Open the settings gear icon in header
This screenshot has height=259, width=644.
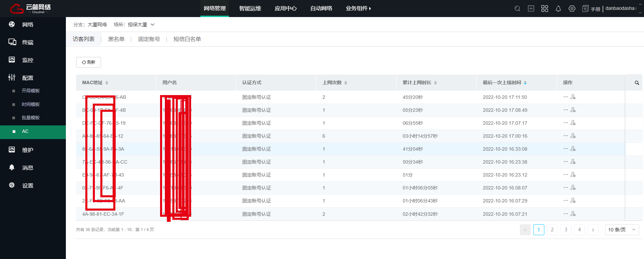[572, 9]
